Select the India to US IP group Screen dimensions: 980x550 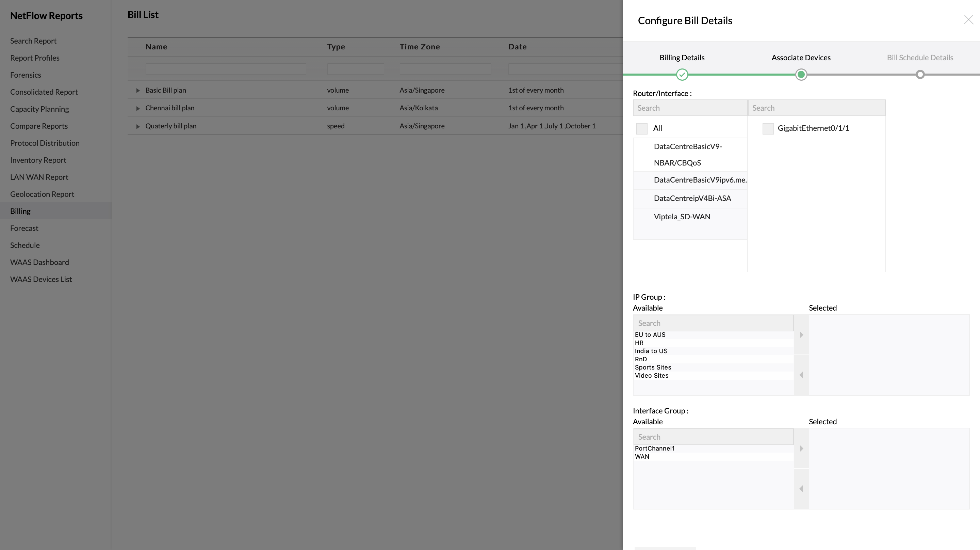[650, 350]
